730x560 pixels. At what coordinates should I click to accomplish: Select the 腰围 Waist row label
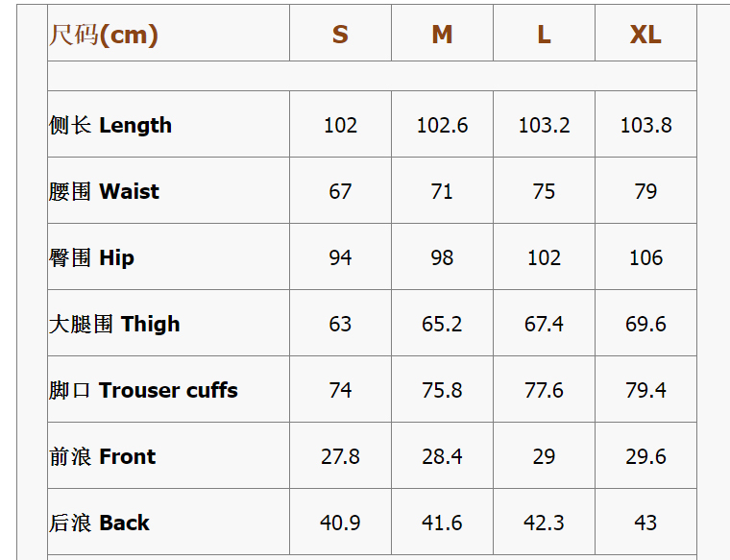[104, 191]
